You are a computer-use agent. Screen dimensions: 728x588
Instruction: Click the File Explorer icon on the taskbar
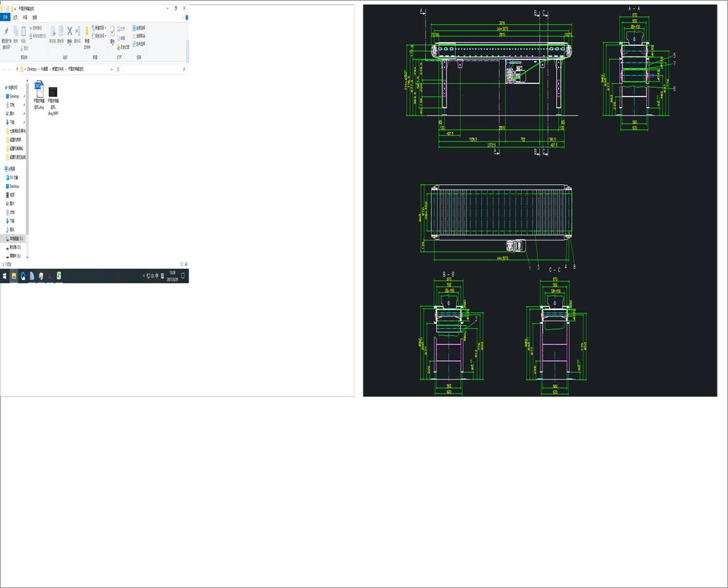[14, 276]
